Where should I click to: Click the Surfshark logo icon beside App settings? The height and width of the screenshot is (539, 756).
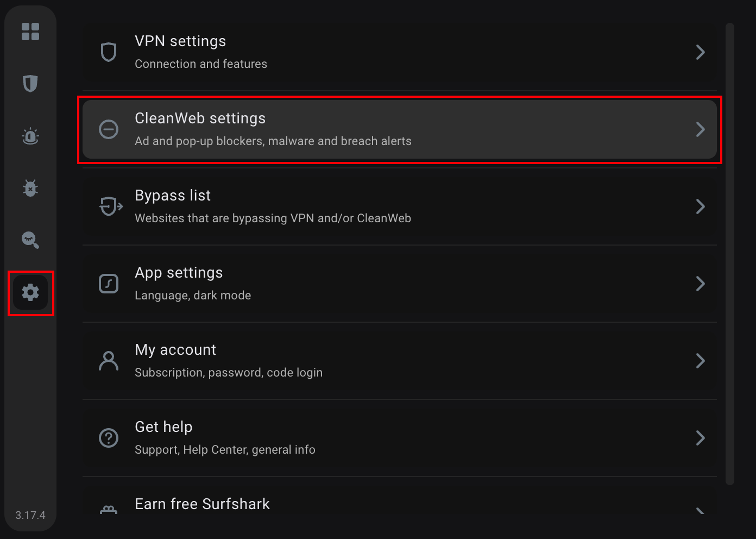109,284
